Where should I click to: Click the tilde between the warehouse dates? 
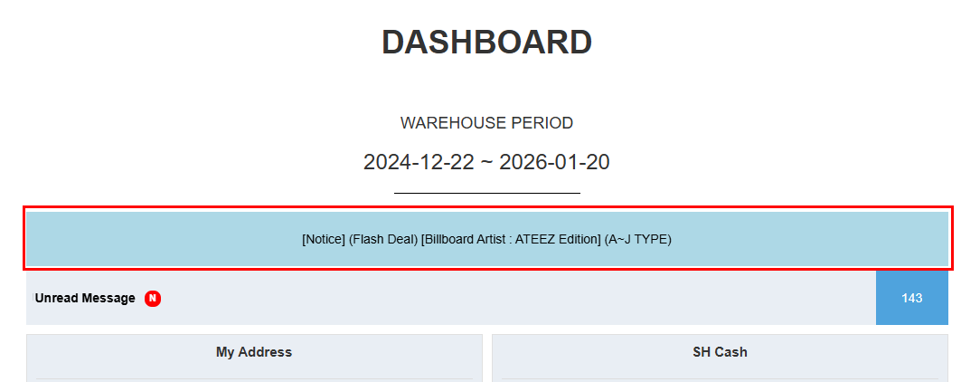tap(485, 163)
